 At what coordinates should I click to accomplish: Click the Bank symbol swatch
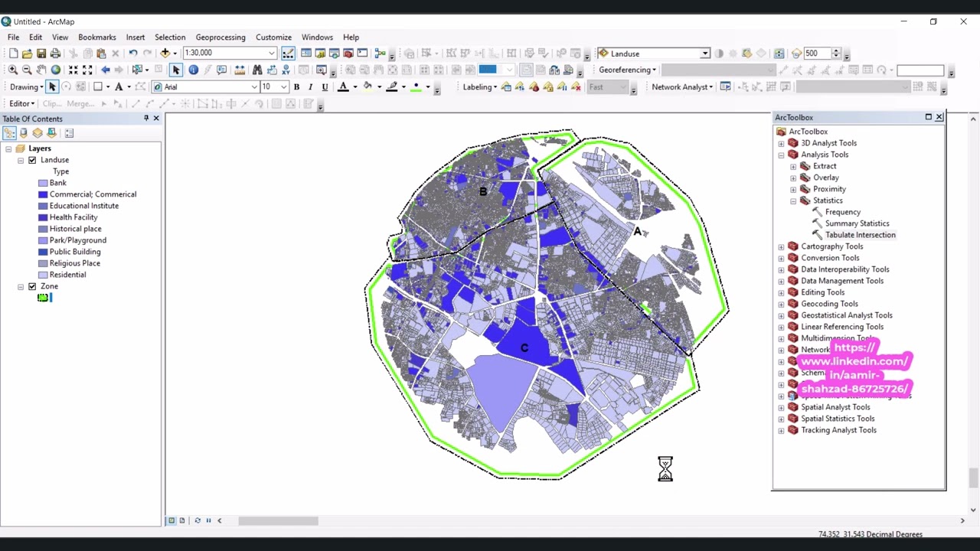point(43,183)
